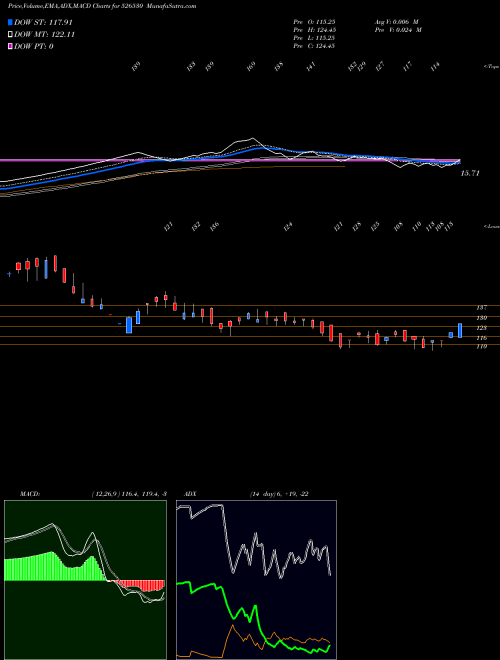Screen dimensions: 500x660
Task: Click the 116 price level label
Action: (x=482, y=338)
